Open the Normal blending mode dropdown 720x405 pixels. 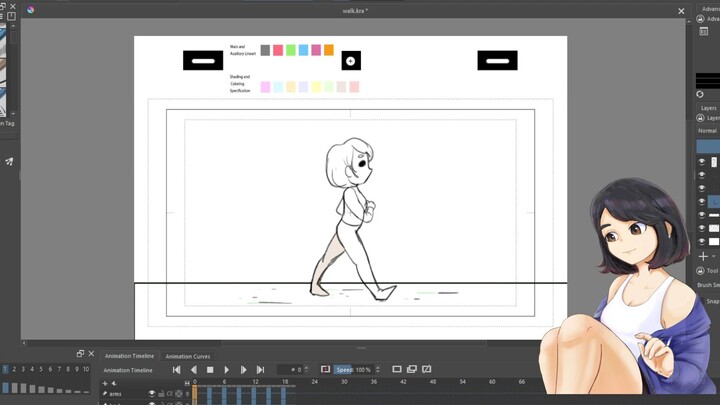708,131
